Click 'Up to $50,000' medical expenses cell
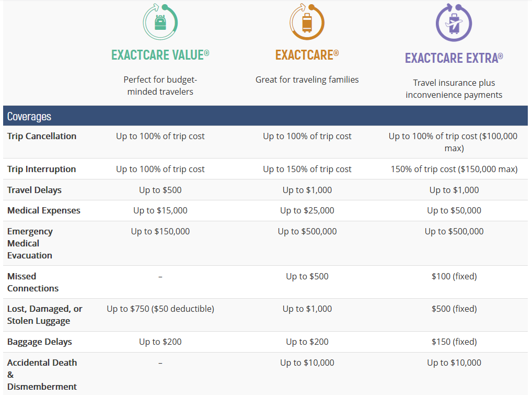Viewport: 532px width, 395px height. (x=454, y=210)
